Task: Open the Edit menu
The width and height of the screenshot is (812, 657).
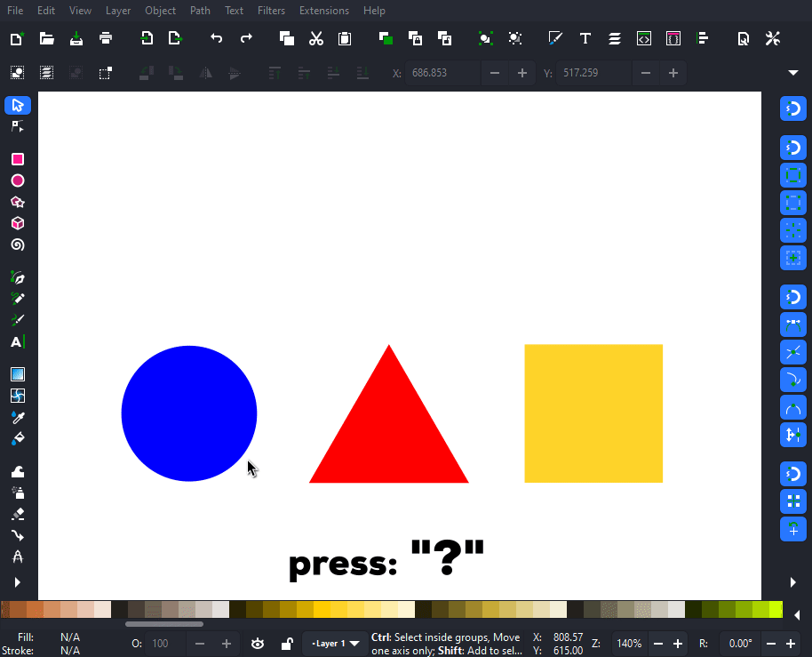Action: pos(46,11)
